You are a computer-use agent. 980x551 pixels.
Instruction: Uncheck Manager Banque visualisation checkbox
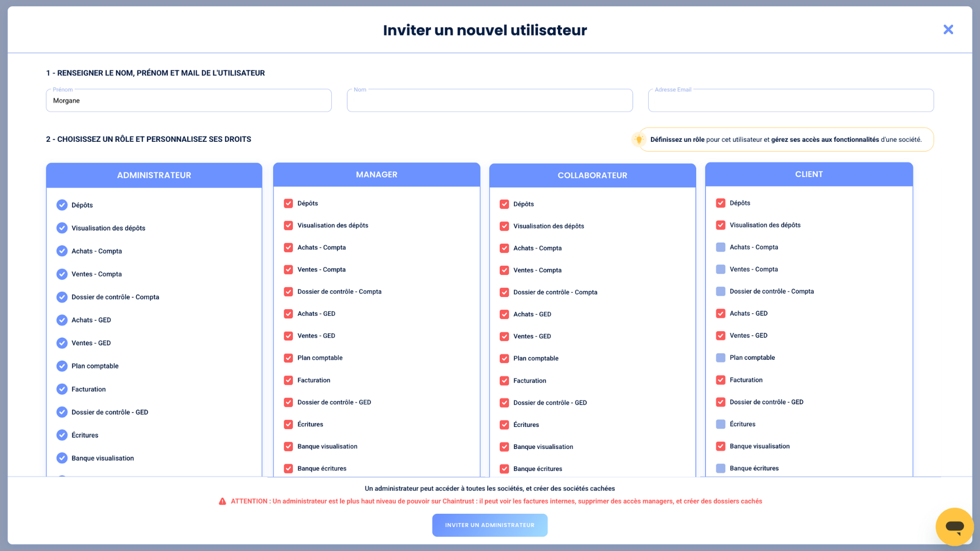click(x=288, y=446)
